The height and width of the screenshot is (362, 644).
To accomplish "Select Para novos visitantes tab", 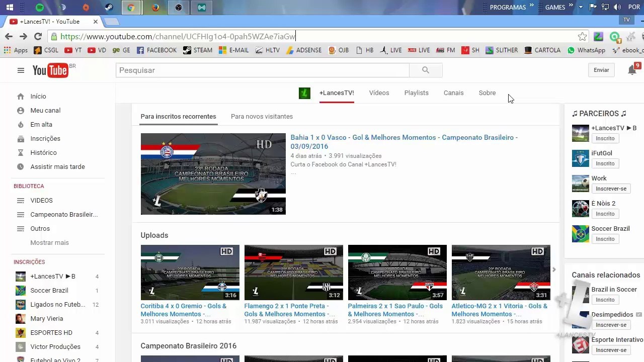I will tap(262, 117).
